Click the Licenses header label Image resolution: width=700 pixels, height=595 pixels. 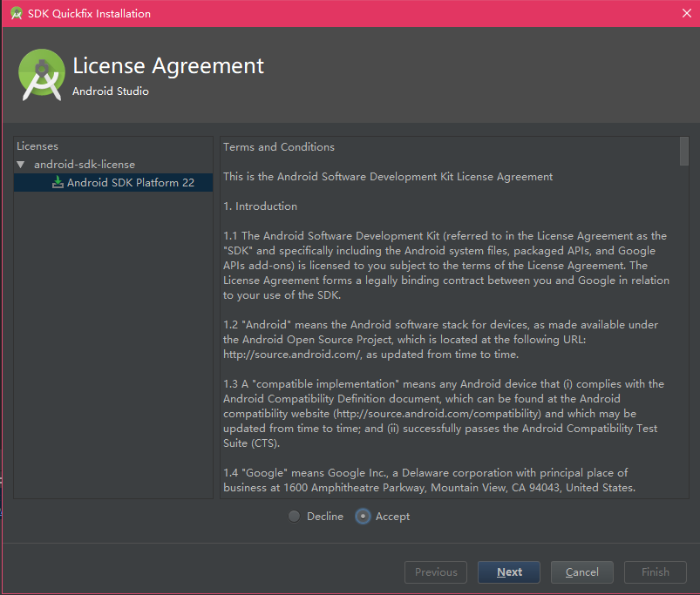point(37,146)
